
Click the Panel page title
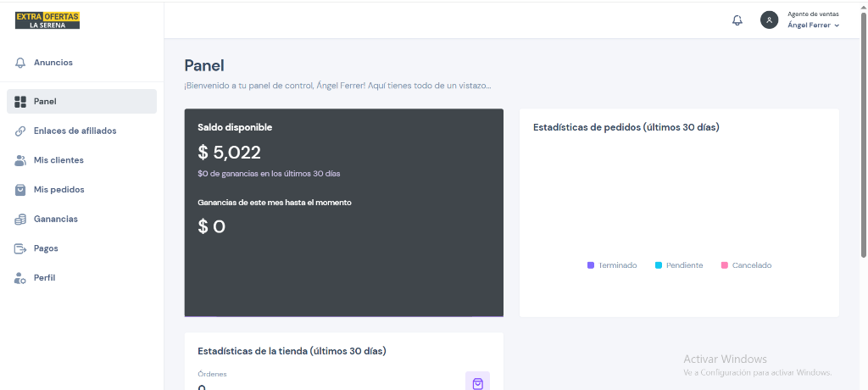click(x=204, y=65)
